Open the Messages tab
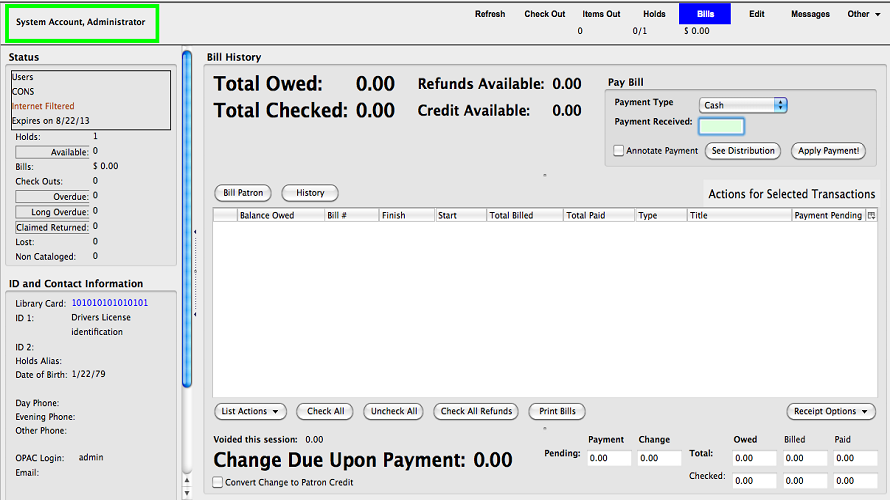The width and height of the screenshot is (890, 500). [x=810, y=14]
